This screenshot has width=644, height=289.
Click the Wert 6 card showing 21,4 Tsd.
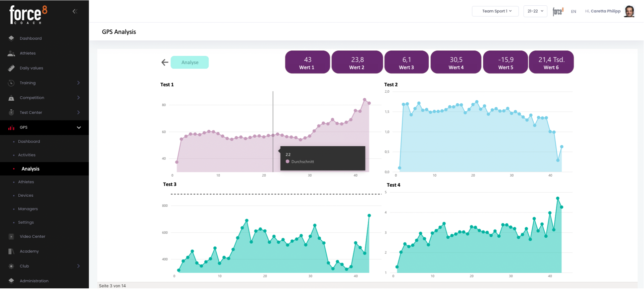(551, 62)
